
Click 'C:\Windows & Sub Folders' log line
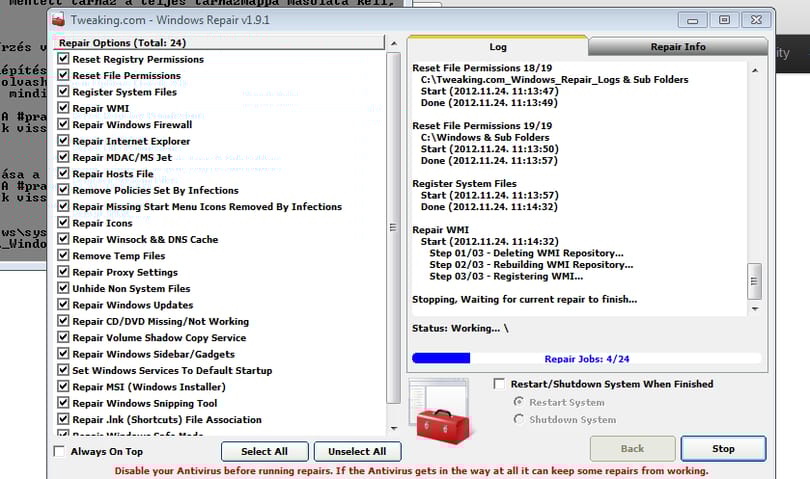coord(485,137)
